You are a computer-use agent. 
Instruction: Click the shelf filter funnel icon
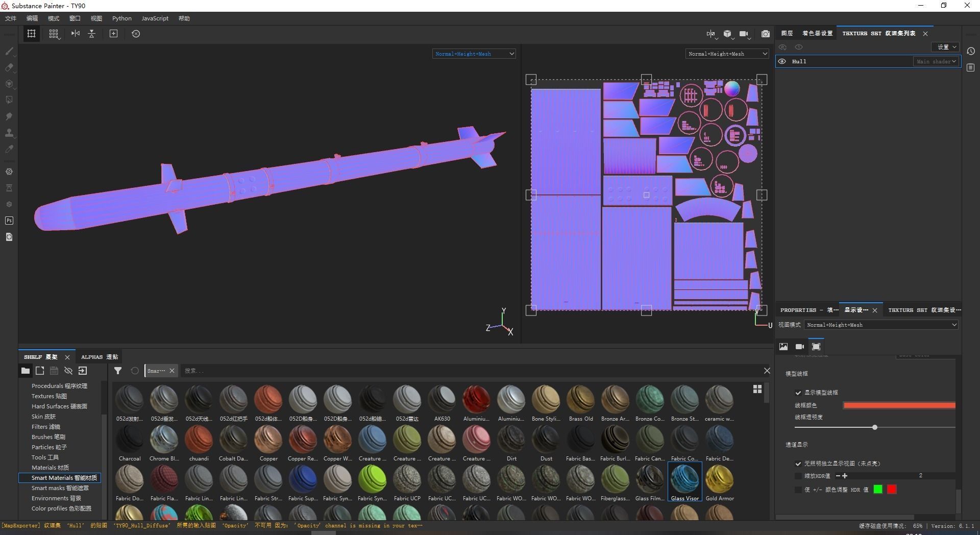[118, 371]
